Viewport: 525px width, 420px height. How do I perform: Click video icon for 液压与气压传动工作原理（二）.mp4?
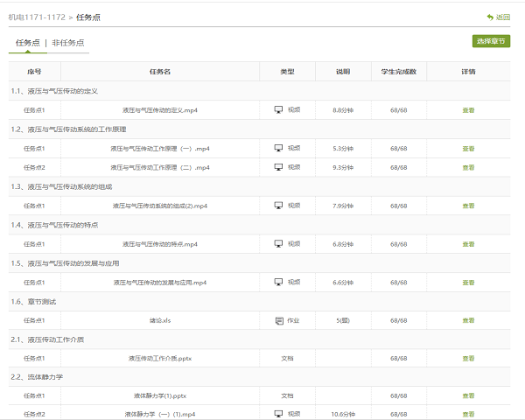(279, 167)
